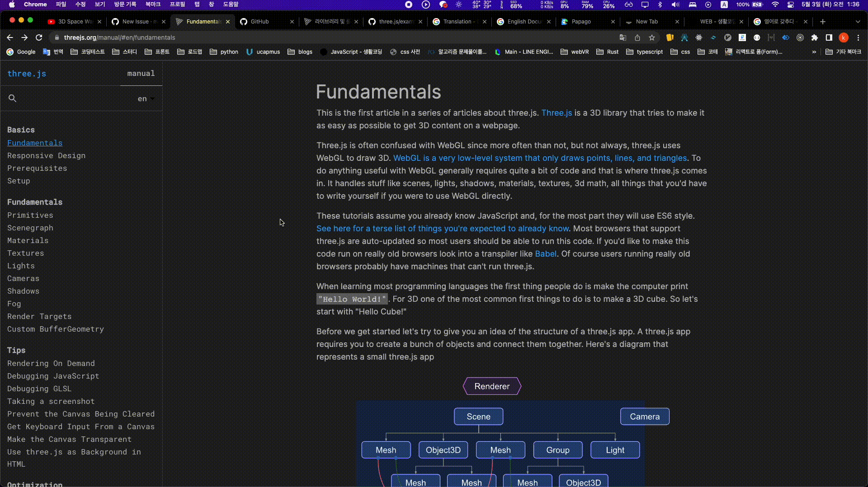868x487 pixels.
Task: Click the translate page icon in the address bar
Action: [623, 37]
